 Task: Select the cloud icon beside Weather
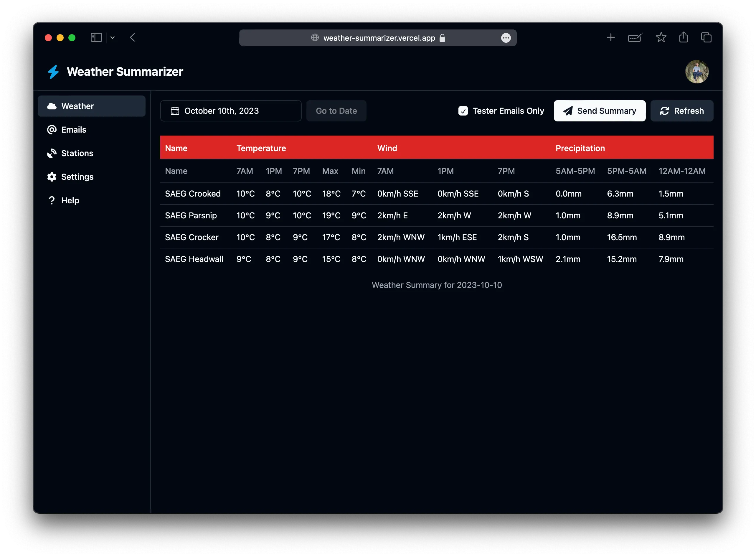(52, 106)
